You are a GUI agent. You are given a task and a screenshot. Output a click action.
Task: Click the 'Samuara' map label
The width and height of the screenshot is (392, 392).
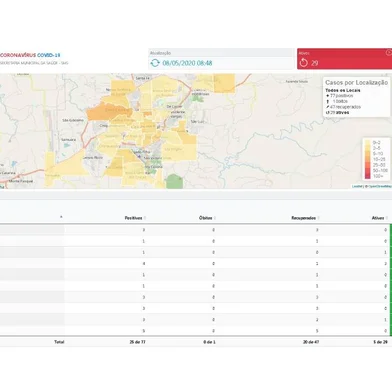69,140
